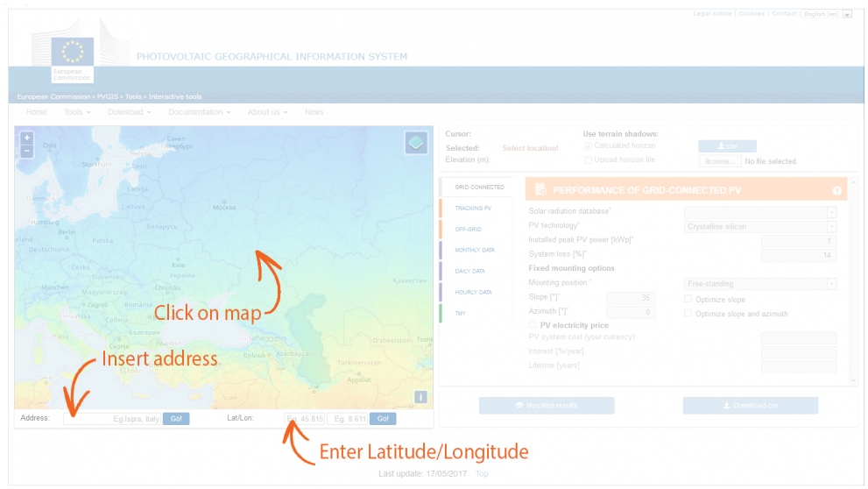The image size is (868, 489).
Task: Click the Top link at page bottom
Action: pyautogui.click(x=482, y=473)
